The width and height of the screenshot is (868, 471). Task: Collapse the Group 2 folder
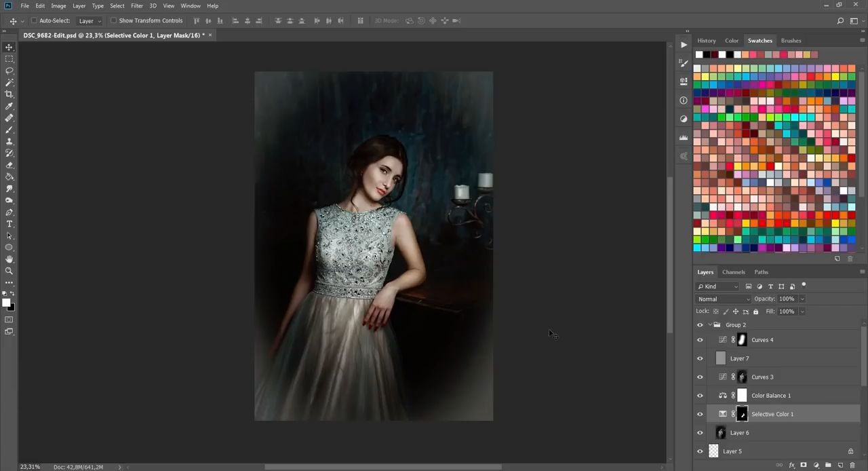pos(710,325)
